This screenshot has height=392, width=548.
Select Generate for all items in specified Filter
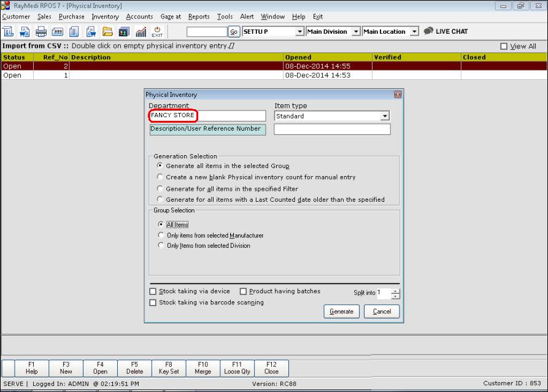(160, 188)
